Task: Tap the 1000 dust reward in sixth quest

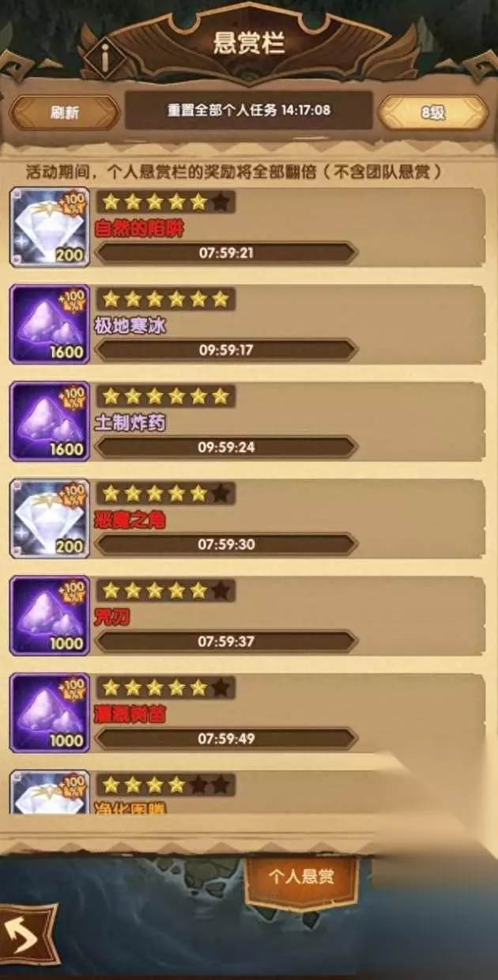Action: [x=49, y=714]
